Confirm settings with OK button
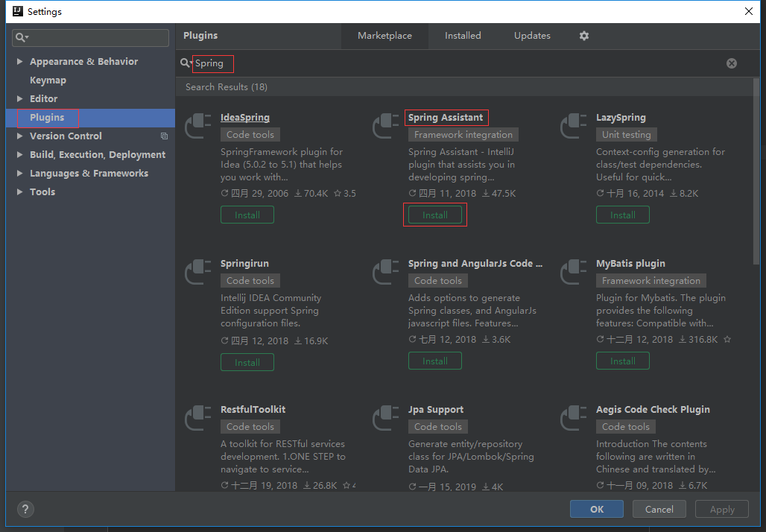The width and height of the screenshot is (766, 532). (597, 509)
